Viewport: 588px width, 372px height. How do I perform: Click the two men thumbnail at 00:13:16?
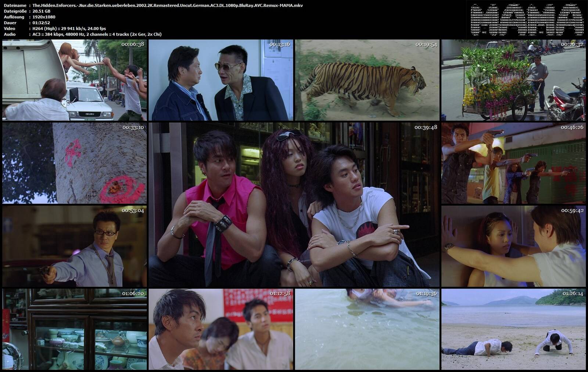click(x=221, y=80)
